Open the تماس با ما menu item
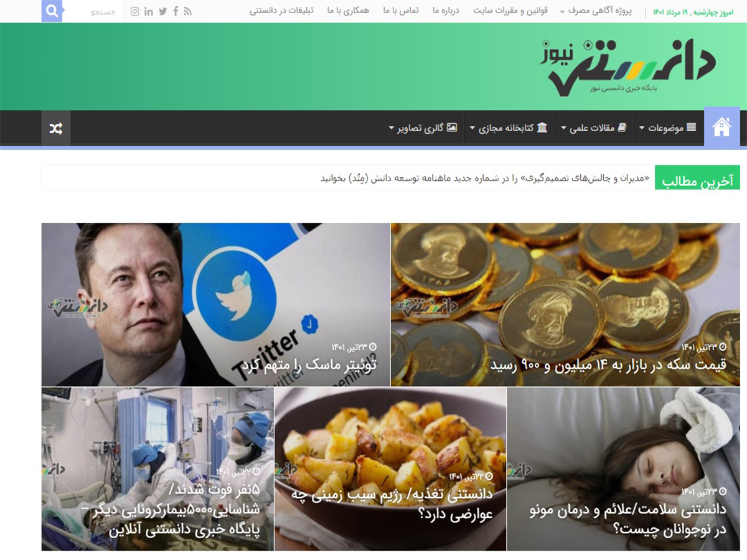 click(x=401, y=11)
